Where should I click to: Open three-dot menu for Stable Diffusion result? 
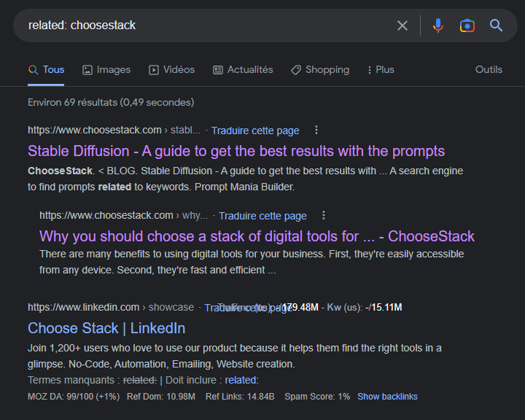coord(316,130)
